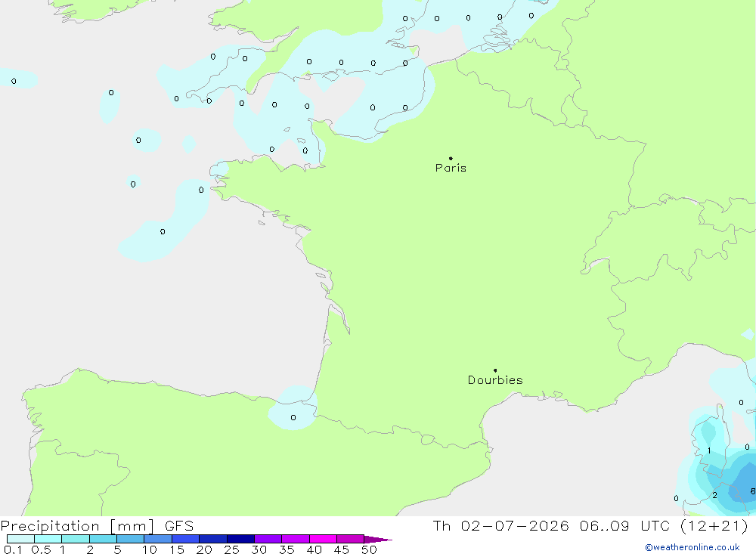Pick legend swatch between 25 and 30
The width and height of the screenshot is (756, 554).
240,539
